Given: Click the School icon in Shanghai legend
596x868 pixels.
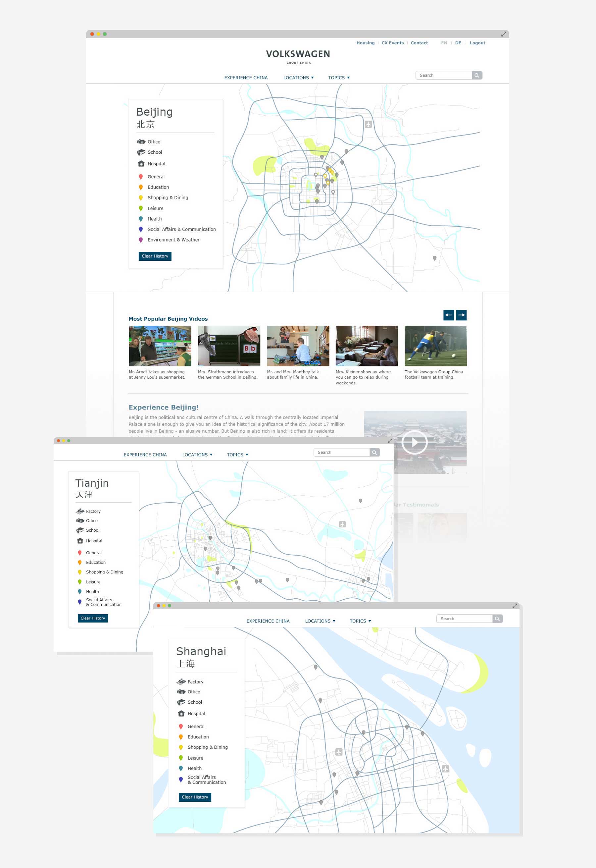Looking at the screenshot, I should pos(181,702).
